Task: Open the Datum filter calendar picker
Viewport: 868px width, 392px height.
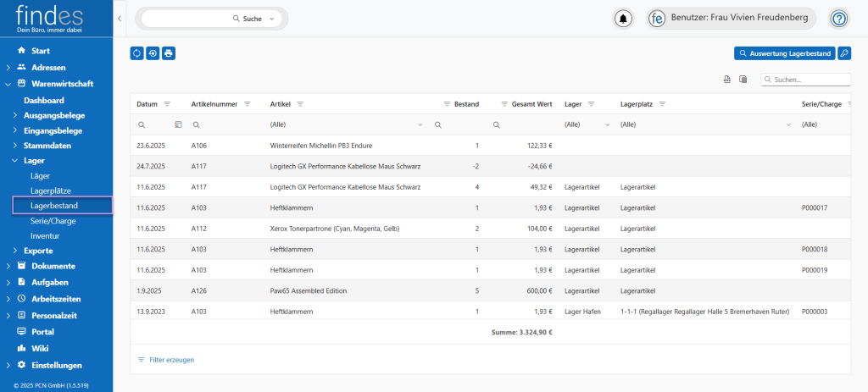Action: click(x=178, y=124)
